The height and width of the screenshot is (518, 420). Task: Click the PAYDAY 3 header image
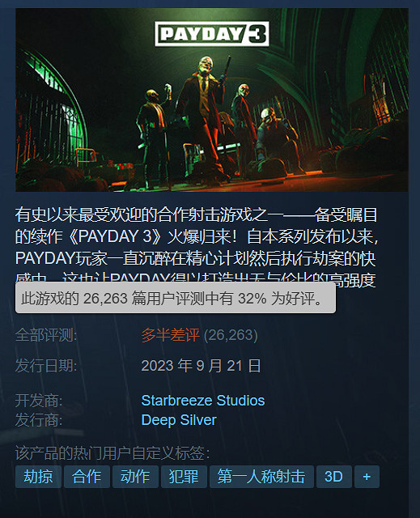212,100
